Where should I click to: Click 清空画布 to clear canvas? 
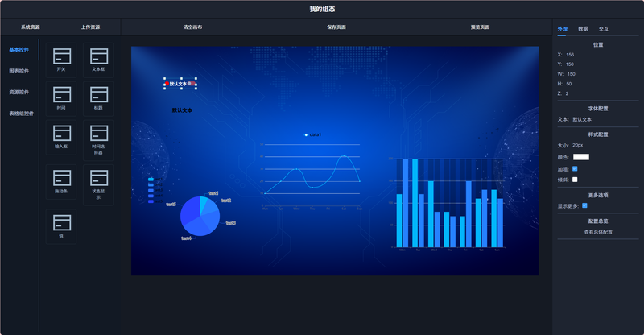pos(192,27)
